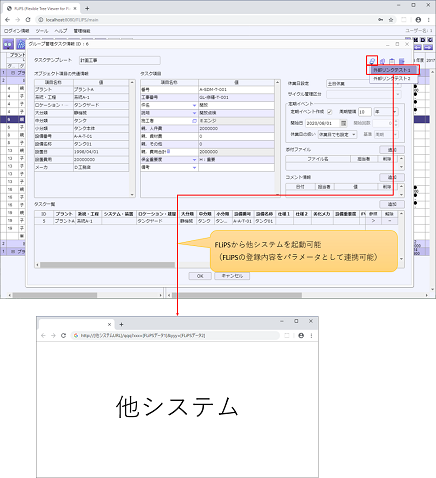Click the rightmost export icon in dialog toolbar

[402, 61]
